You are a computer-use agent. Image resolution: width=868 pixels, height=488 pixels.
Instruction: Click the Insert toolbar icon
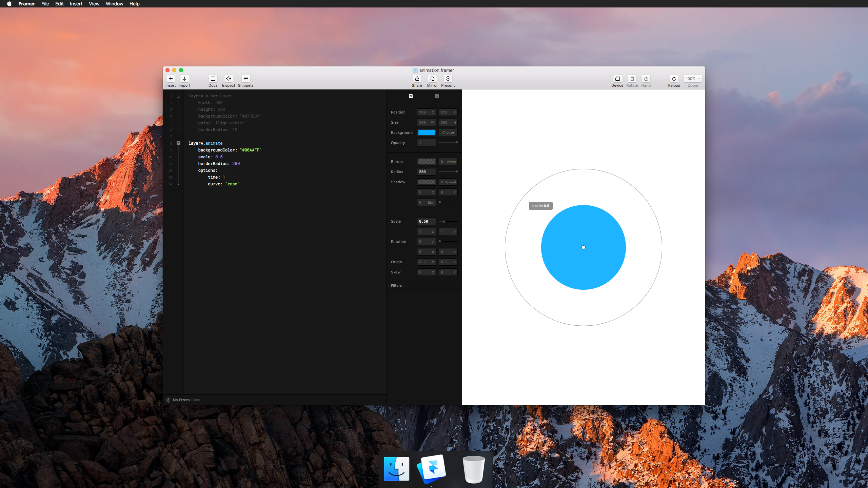[x=171, y=79]
